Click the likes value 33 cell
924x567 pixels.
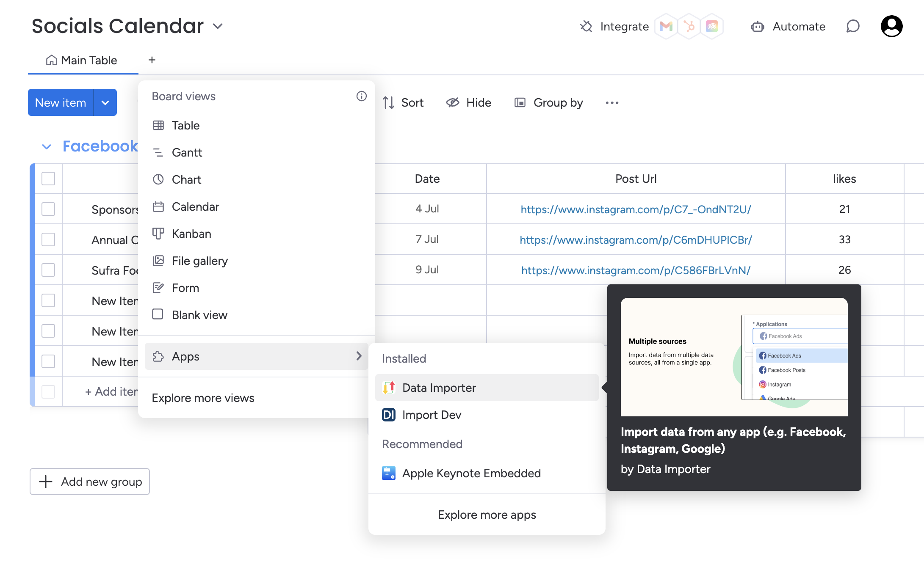click(x=845, y=239)
